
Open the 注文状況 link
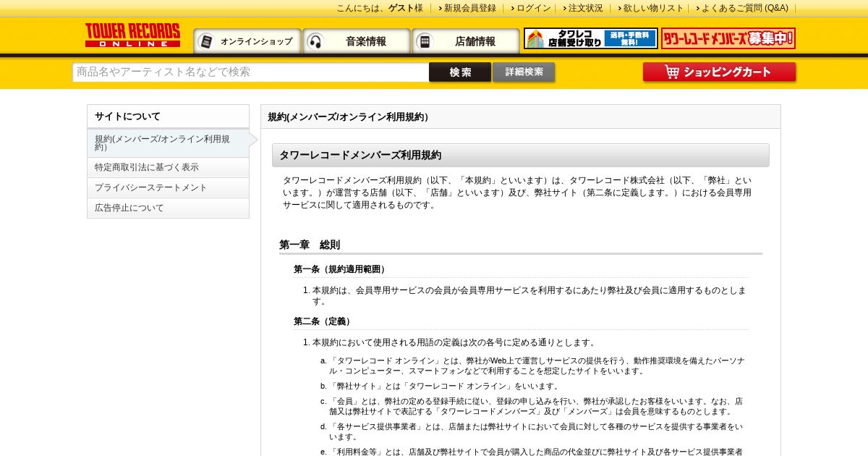[586, 8]
